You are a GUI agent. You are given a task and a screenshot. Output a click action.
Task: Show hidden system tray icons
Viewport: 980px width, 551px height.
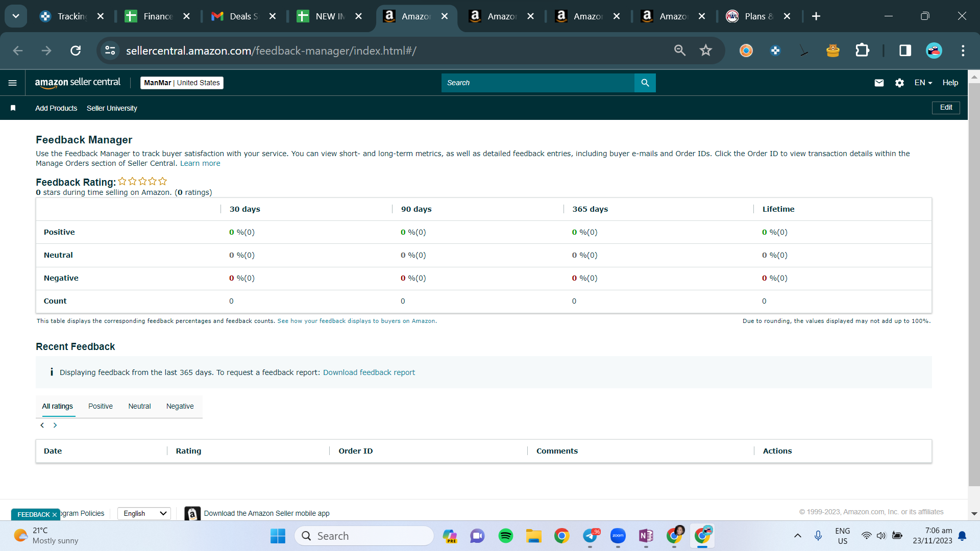click(798, 536)
